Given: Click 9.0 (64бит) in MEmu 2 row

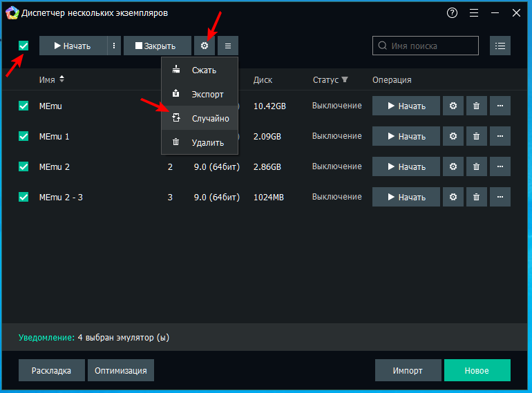Looking at the screenshot, I should tap(217, 167).
